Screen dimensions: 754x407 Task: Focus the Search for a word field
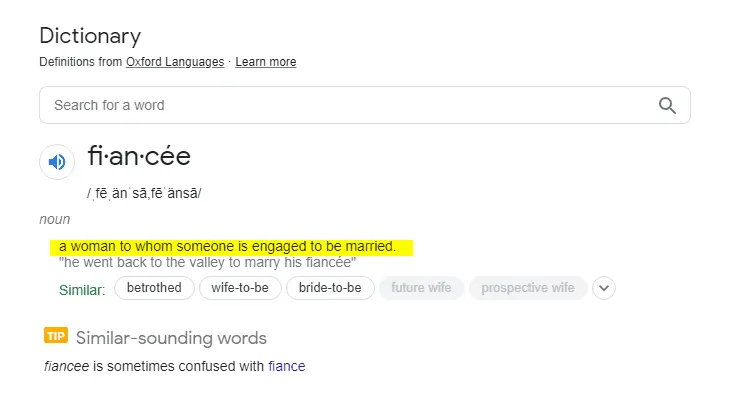(x=340, y=105)
